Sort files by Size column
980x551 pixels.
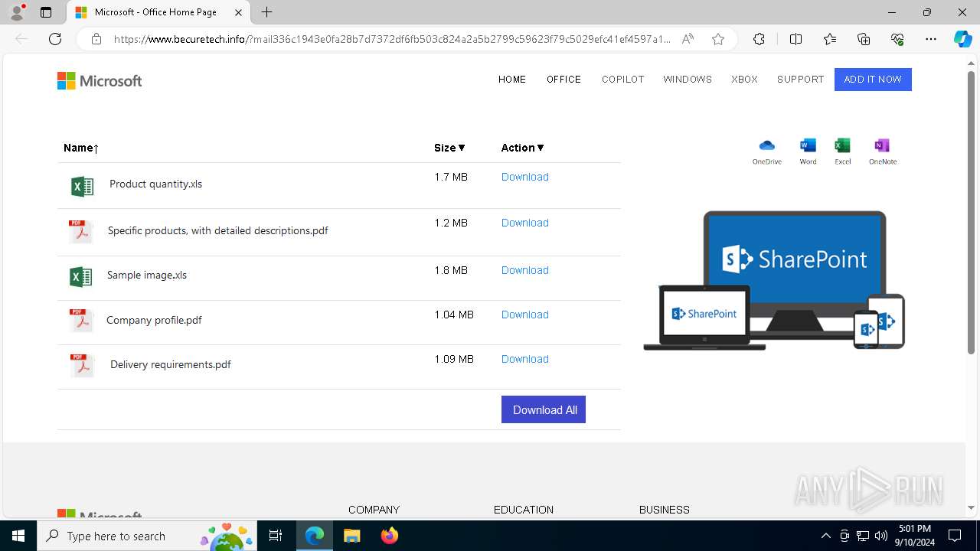coord(449,148)
